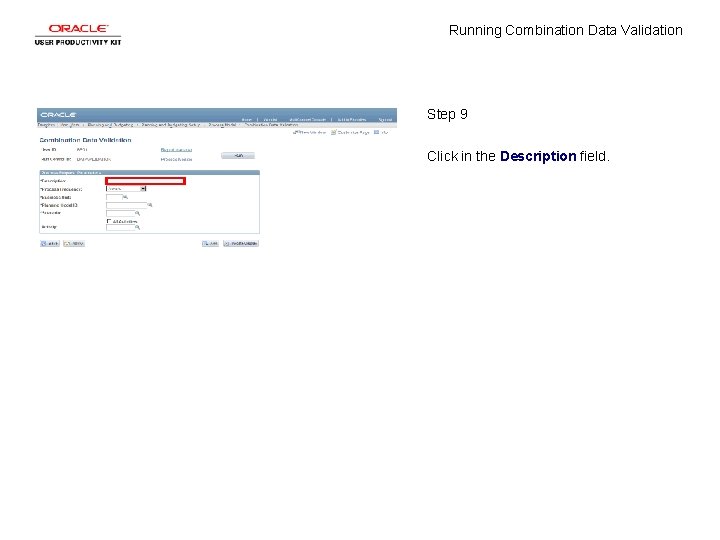Image resolution: width=720 pixels, height=540 pixels.
Task: Click the Scenario input field
Action: point(120,214)
